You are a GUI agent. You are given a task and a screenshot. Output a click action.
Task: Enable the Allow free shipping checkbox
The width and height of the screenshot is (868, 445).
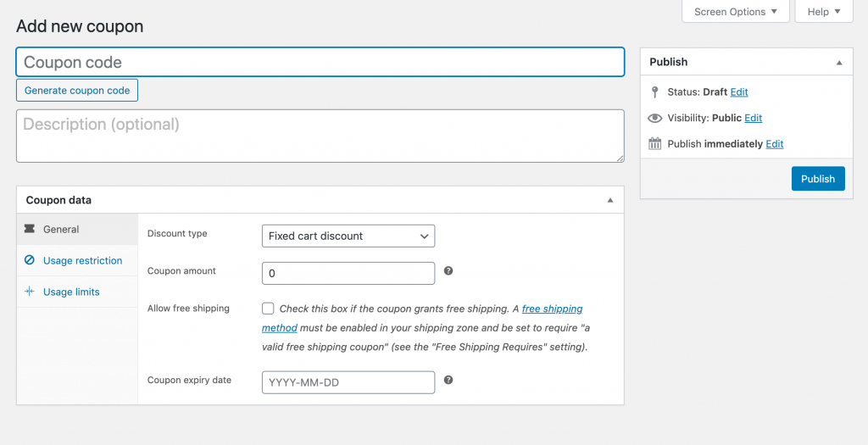click(x=268, y=309)
